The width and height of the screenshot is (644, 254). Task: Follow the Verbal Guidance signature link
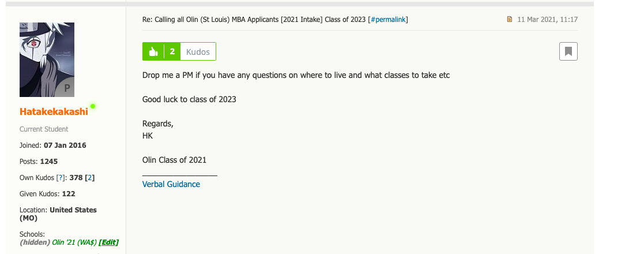pos(171,184)
